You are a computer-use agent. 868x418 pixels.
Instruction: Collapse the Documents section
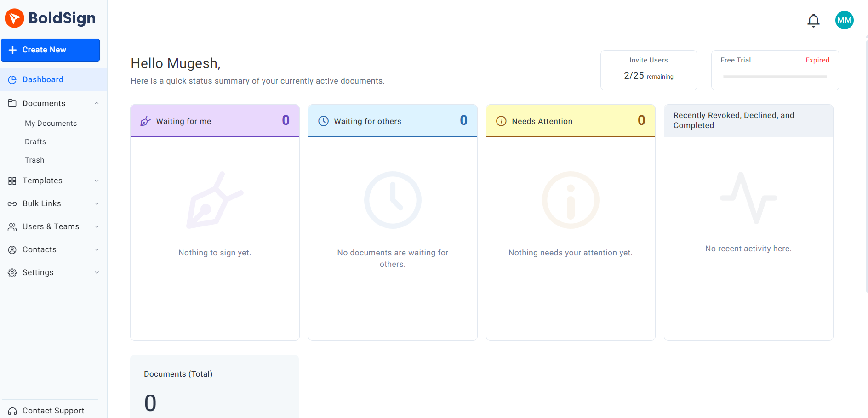click(97, 103)
